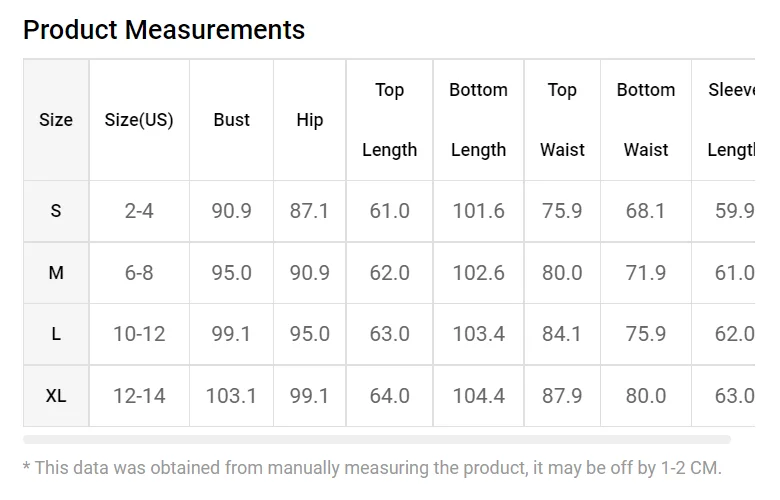The width and height of the screenshot is (780, 500).
Task: Click the XL size row label
Action: (x=56, y=396)
